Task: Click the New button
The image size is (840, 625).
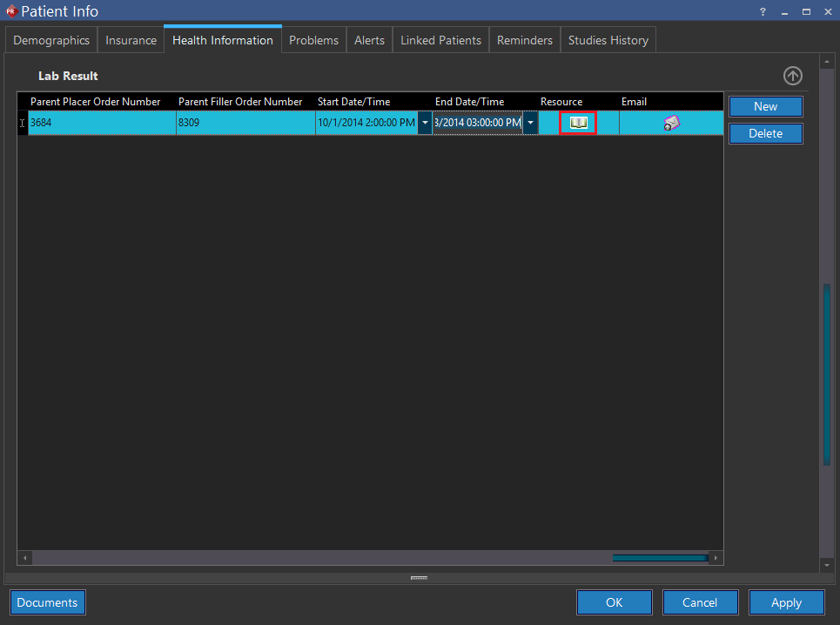Action: [765, 106]
